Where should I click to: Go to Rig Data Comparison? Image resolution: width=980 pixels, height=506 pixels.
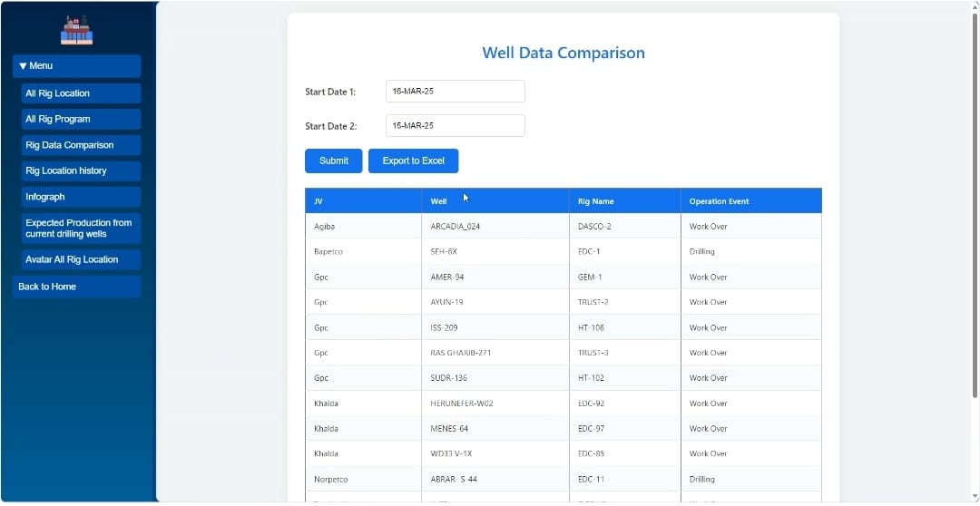(81, 145)
